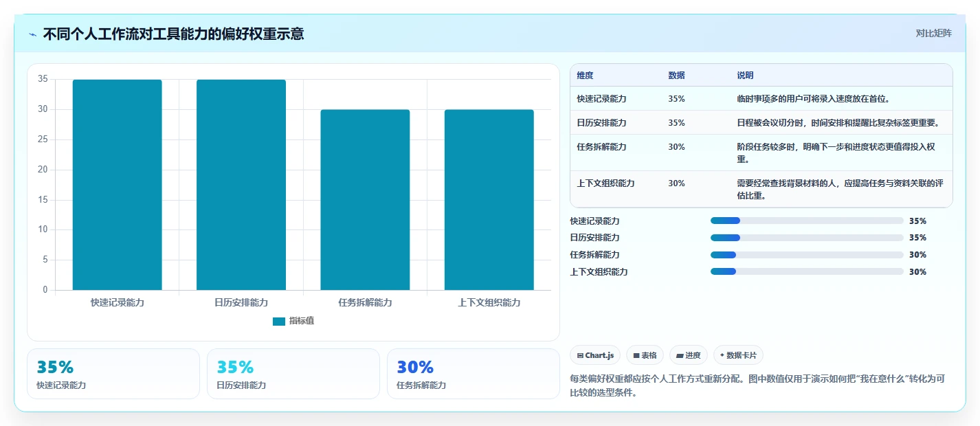
Task: Click the 日历安排能力 bar in chart
Action: [x=241, y=185]
